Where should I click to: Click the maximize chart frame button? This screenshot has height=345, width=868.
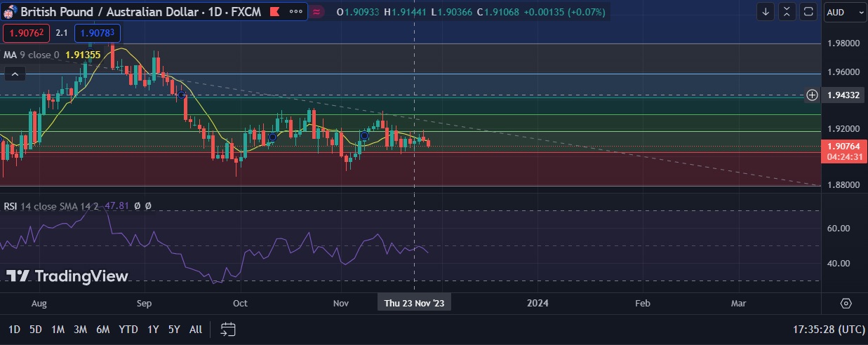point(809,12)
